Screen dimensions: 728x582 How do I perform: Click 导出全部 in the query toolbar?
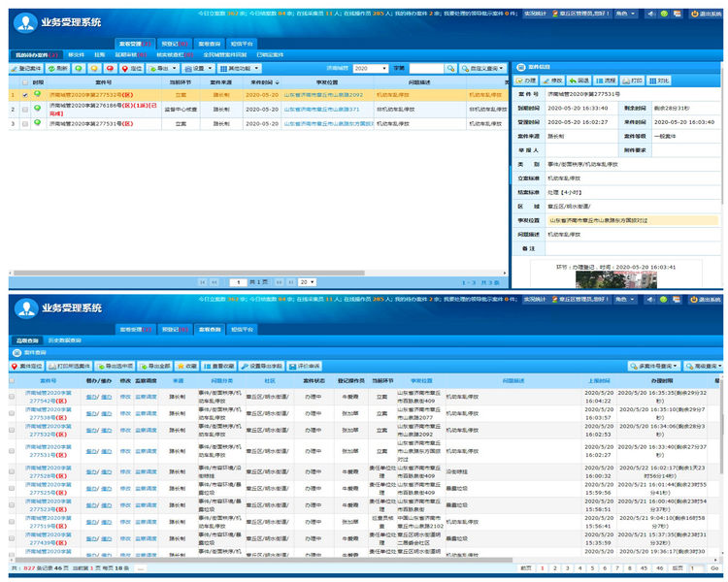click(155, 366)
